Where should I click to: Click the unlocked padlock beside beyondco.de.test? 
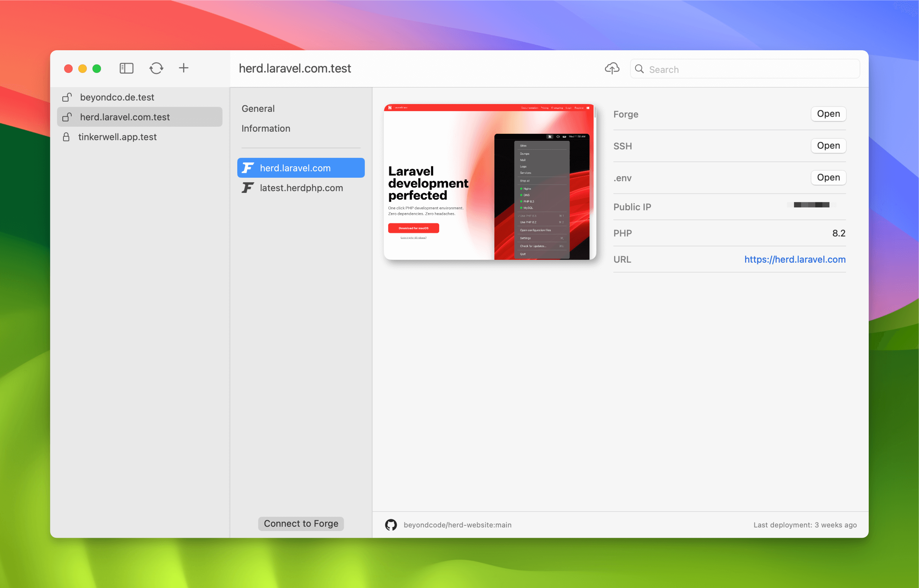(67, 97)
